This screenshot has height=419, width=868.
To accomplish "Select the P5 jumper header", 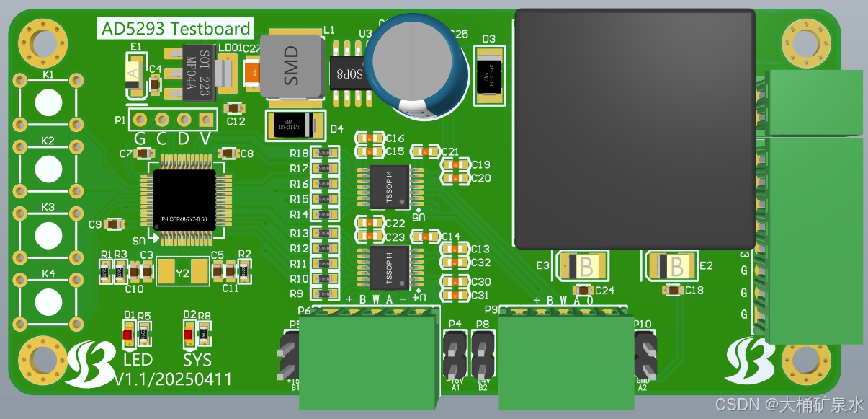I will [290, 355].
